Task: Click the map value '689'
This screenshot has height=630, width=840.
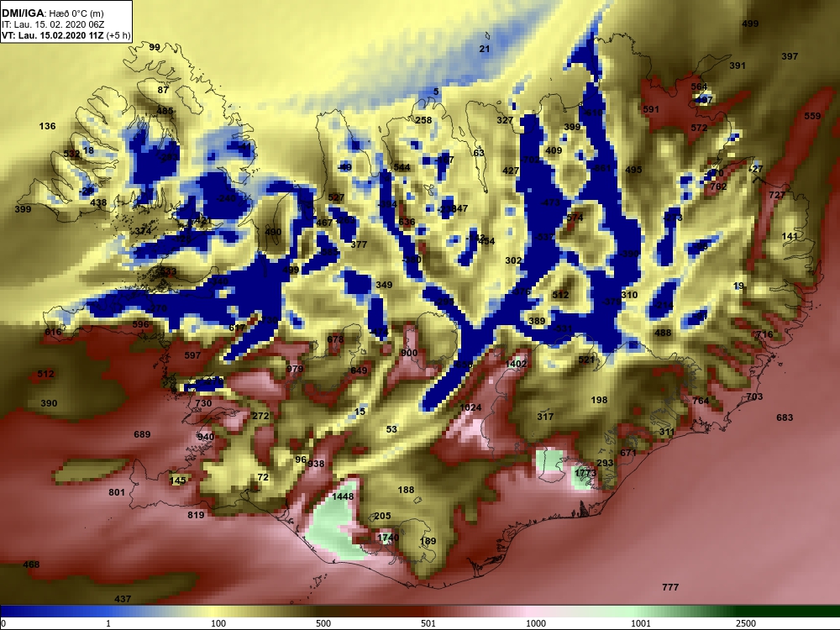Action: pyautogui.click(x=142, y=434)
